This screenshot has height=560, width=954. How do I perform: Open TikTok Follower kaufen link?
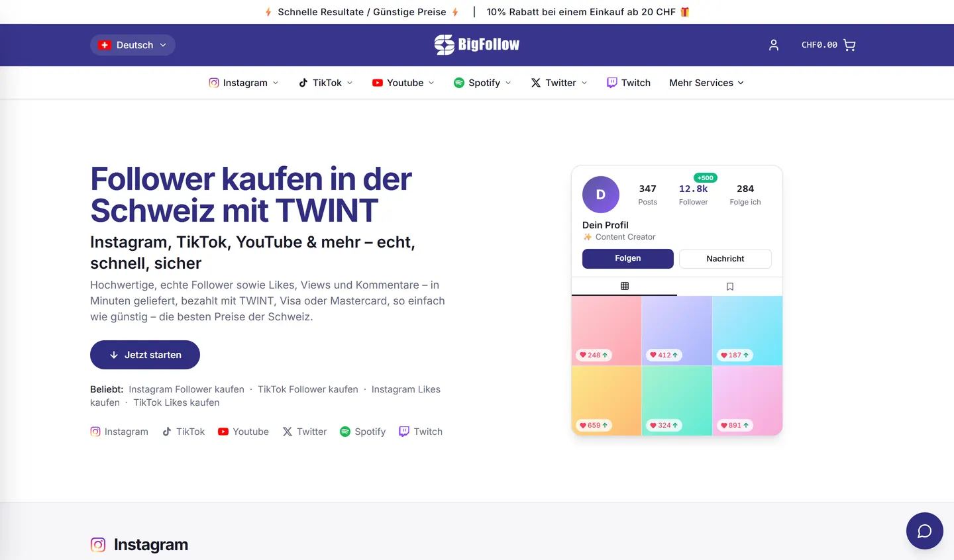pyautogui.click(x=308, y=389)
